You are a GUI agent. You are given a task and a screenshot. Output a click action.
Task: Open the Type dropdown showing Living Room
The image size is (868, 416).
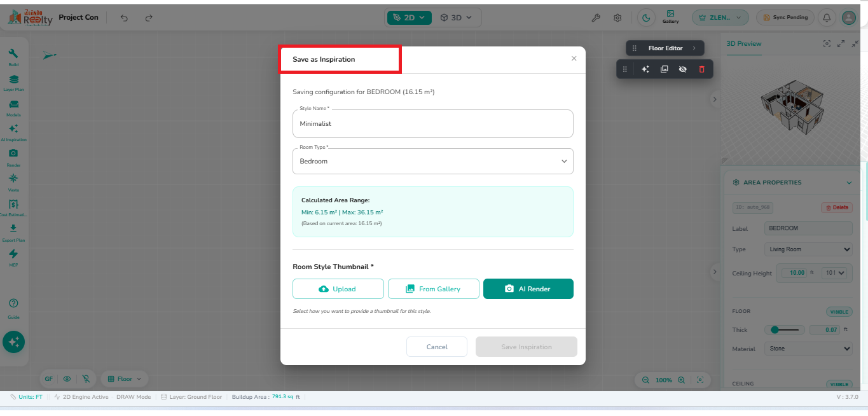(x=808, y=249)
